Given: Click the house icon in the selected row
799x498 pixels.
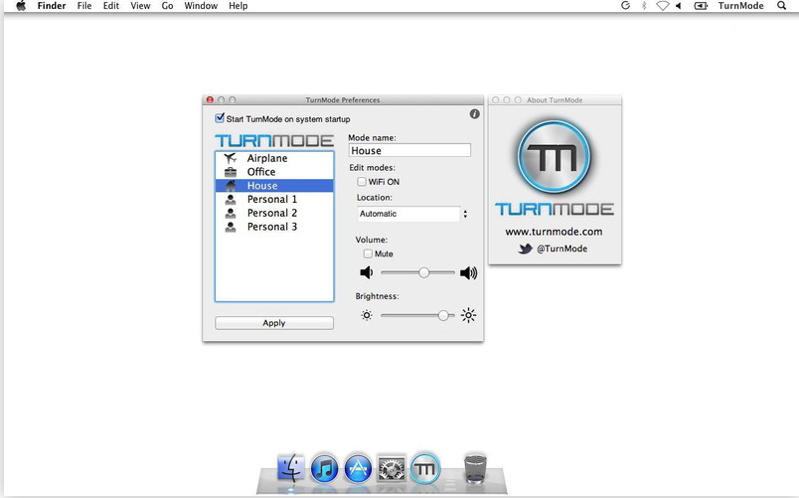Looking at the screenshot, I should click(230, 186).
